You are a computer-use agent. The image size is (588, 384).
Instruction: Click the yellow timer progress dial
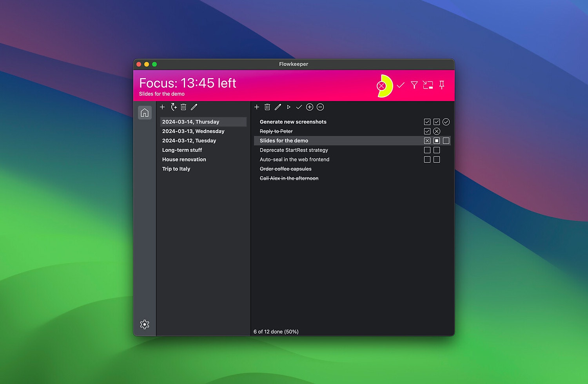(x=388, y=85)
